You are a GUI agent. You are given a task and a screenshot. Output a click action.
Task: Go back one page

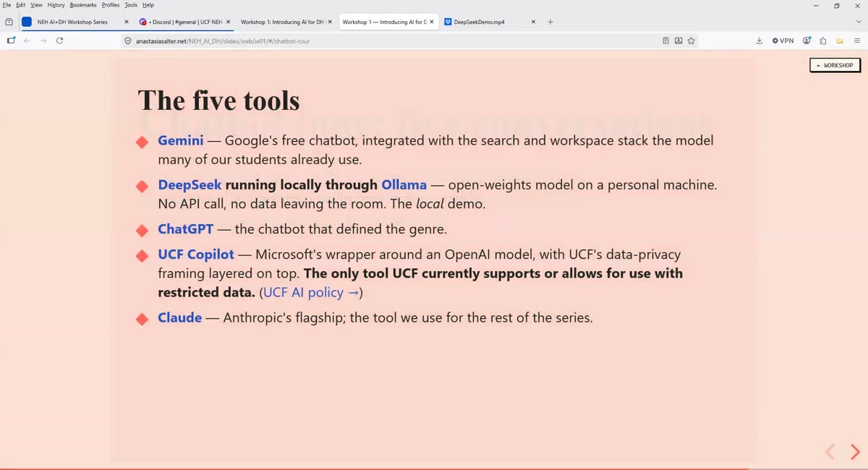coord(27,40)
